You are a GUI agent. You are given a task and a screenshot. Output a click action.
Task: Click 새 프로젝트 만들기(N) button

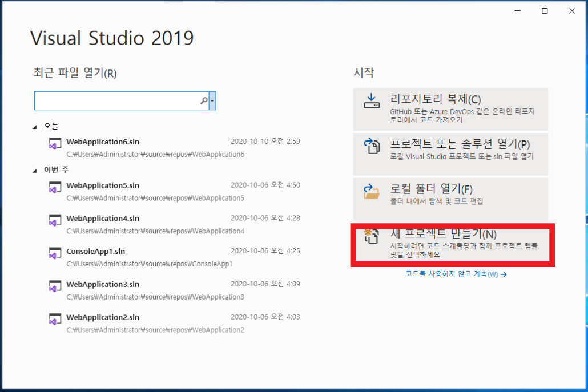point(452,245)
